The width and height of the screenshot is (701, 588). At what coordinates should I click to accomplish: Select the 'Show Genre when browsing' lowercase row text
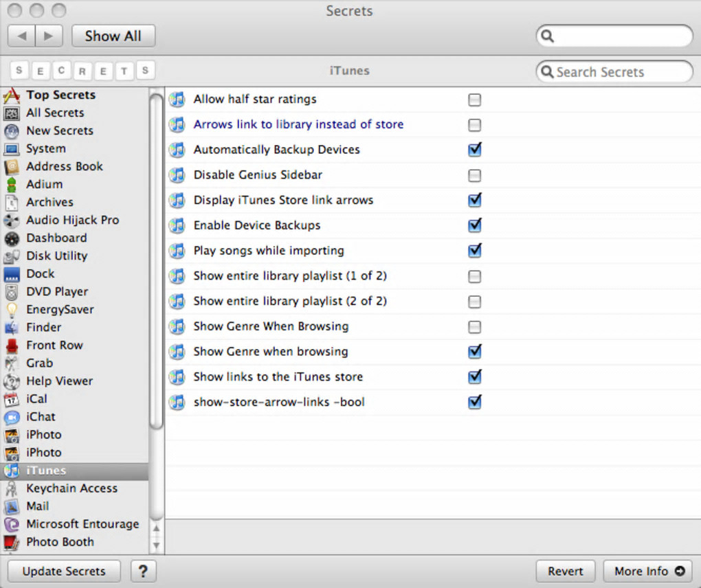coord(271,352)
